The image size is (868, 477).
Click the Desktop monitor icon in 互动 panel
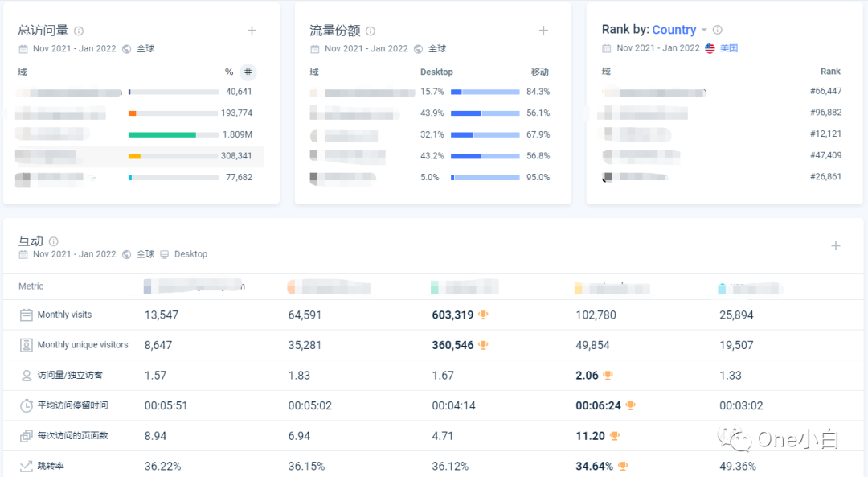pos(165,254)
